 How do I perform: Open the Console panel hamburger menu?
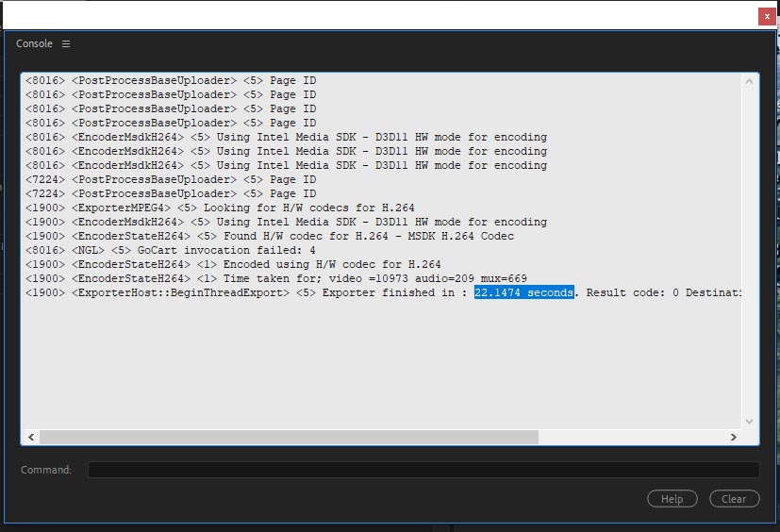click(66, 44)
